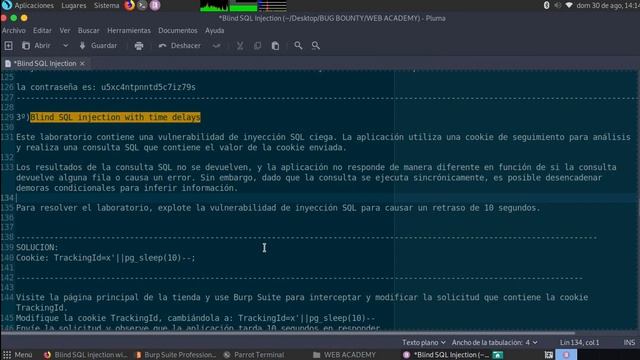
Task: Open the Ayuda menu
Action: click(214, 31)
